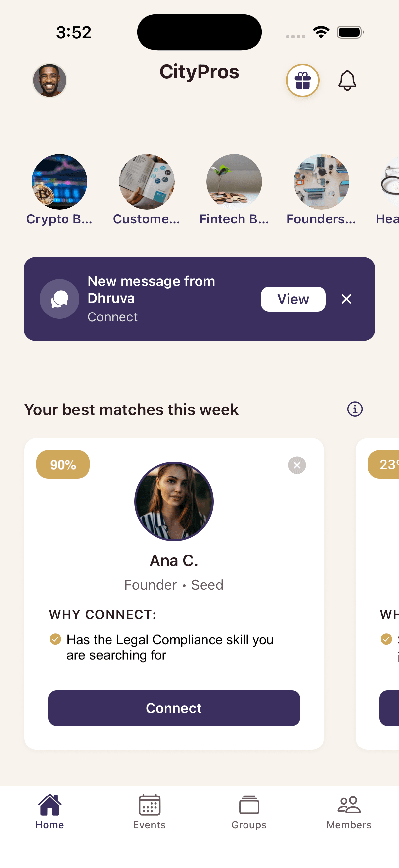Open notifications via bell icon
This screenshot has width=399, height=868.
[347, 81]
